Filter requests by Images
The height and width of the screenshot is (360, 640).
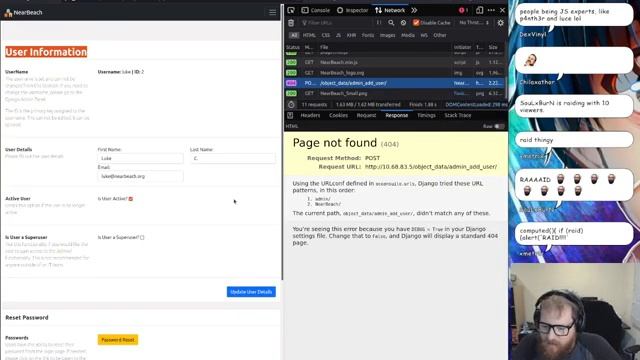[387, 36]
